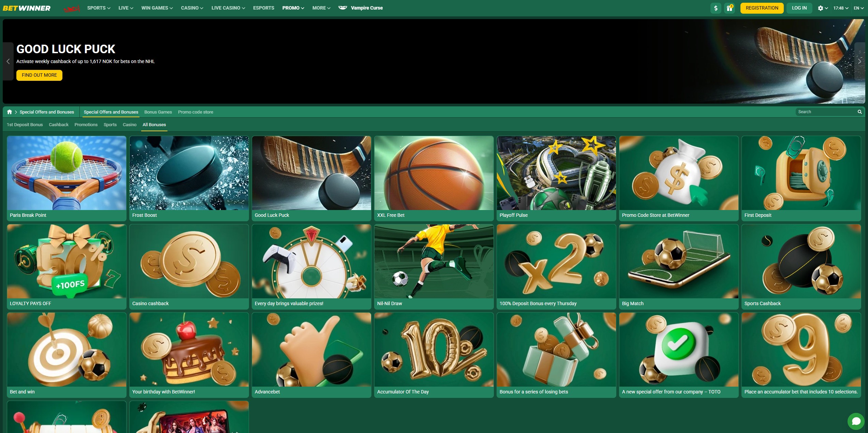
Task: Open the Paris Break Point offer
Action: coord(67,178)
